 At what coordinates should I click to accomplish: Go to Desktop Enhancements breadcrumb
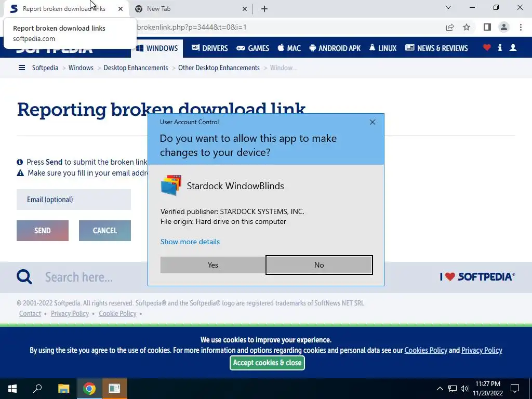[136, 68]
